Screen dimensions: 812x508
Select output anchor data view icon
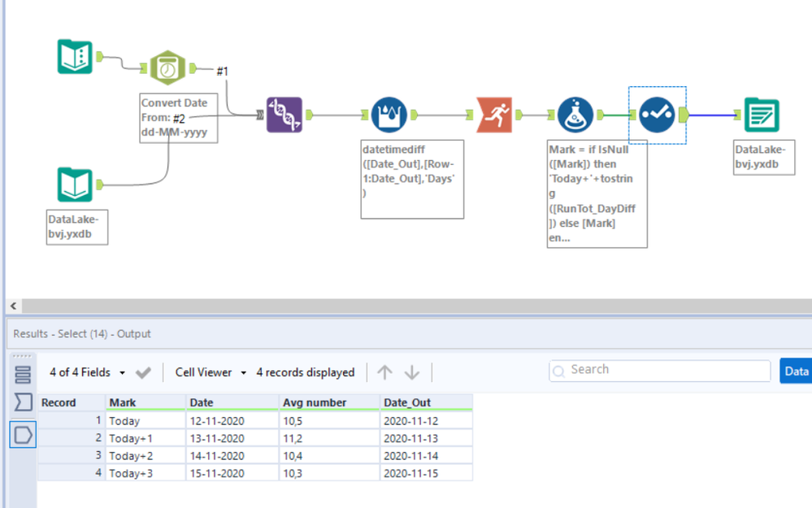23,435
